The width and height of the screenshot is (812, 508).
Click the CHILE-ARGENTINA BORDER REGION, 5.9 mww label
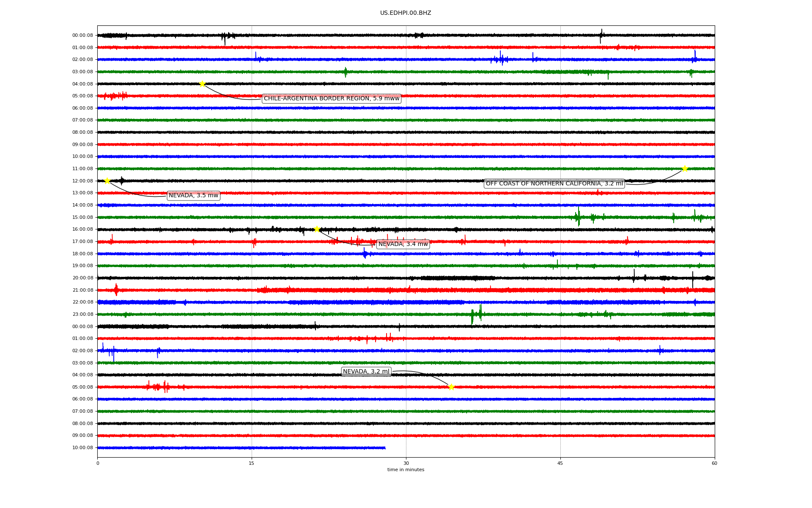tap(331, 99)
